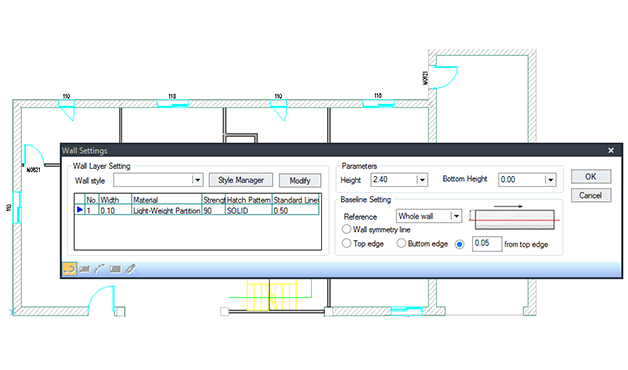Select the Wall symmetry line radio button
Screen dimensions: 628x370
point(346,229)
